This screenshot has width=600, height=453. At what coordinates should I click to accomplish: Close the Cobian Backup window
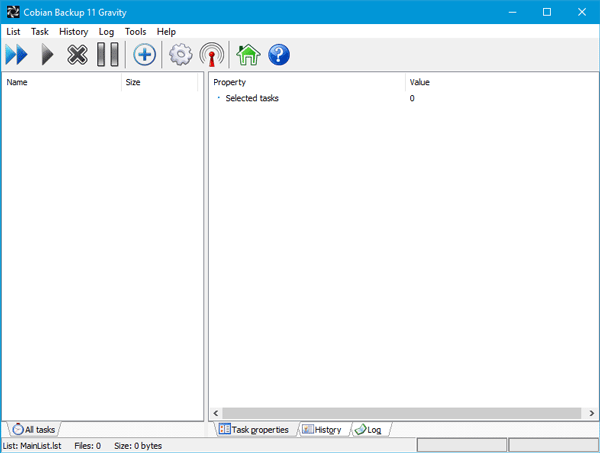[x=582, y=12]
